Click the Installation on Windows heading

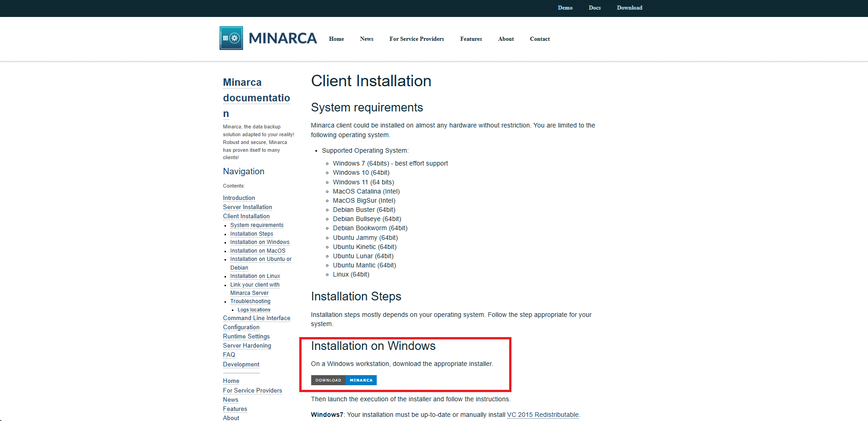pyautogui.click(x=373, y=346)
